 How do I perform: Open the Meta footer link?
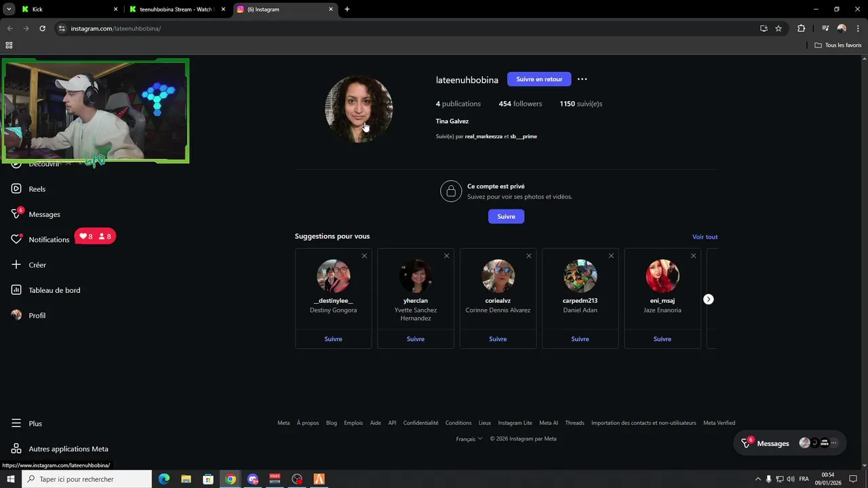[283, 423]
